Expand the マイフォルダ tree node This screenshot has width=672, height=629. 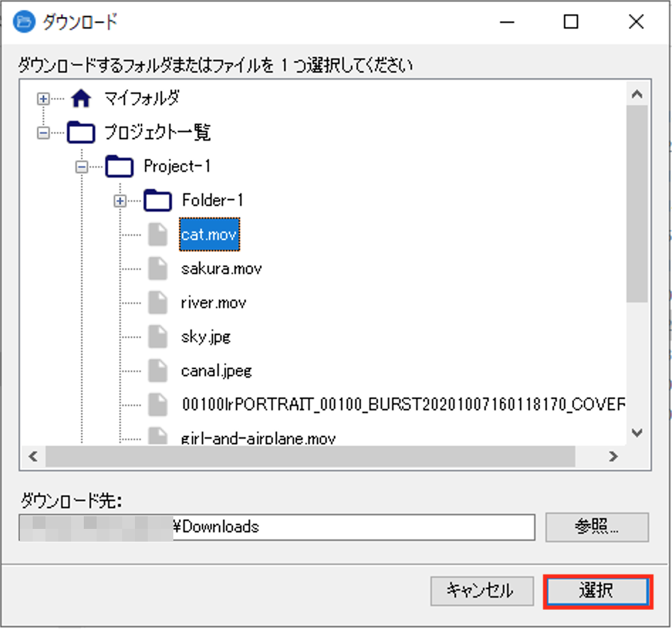tap(44, 100)
